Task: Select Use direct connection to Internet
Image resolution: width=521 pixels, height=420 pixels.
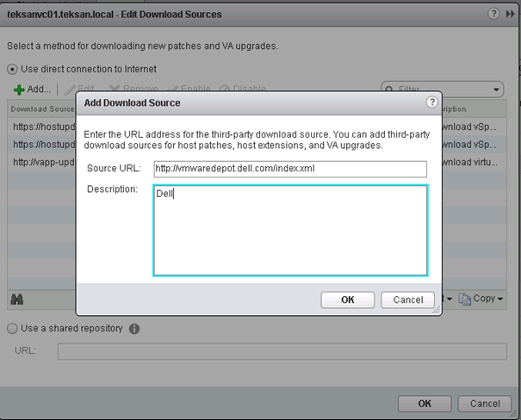Action: [12, 70]
